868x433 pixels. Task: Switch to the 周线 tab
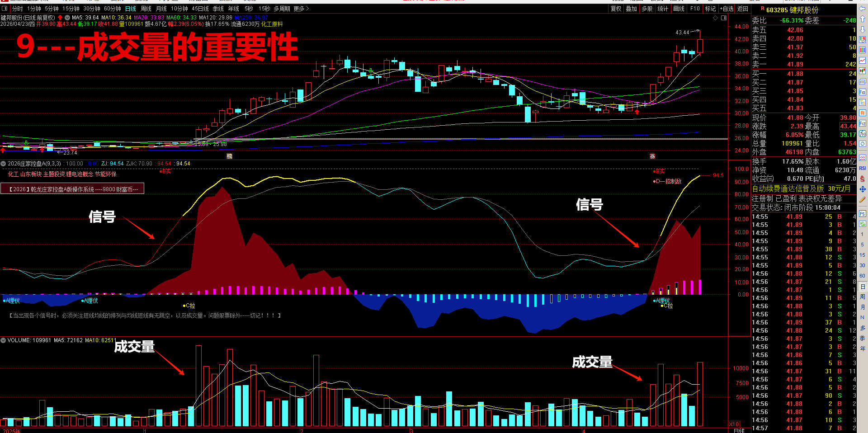pyautogui.click(x=146, y=9)
